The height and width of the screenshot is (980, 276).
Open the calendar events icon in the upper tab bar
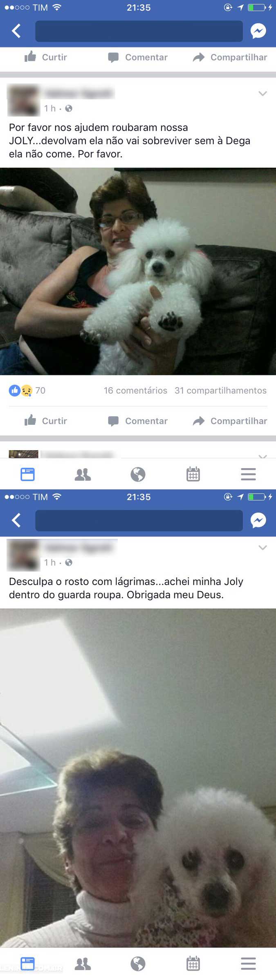click(x=193, y=474)
